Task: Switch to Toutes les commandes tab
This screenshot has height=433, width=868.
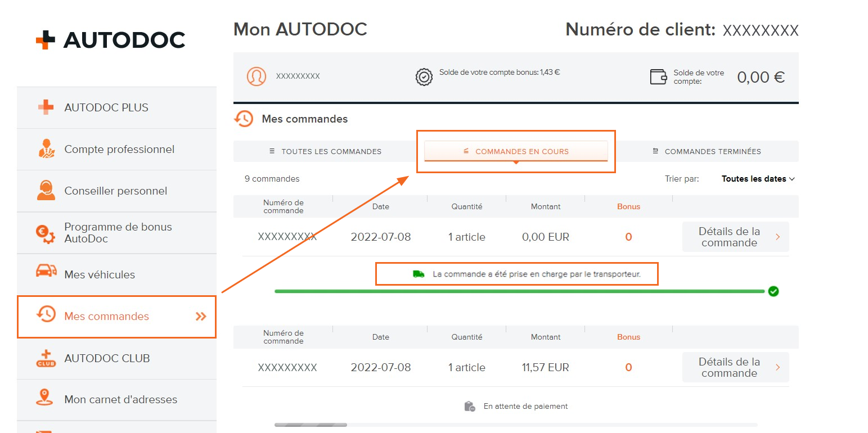Action: click(x=325, y=151)
